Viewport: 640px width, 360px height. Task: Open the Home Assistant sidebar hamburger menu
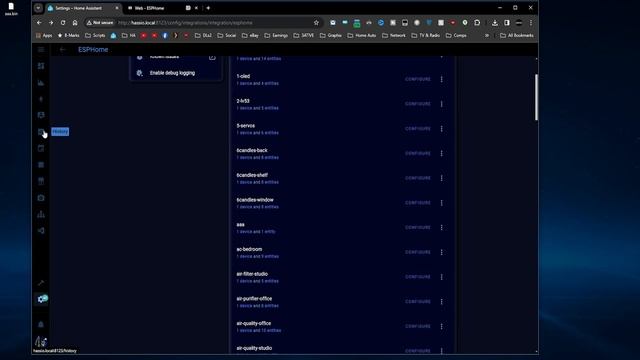click(41, 50)
